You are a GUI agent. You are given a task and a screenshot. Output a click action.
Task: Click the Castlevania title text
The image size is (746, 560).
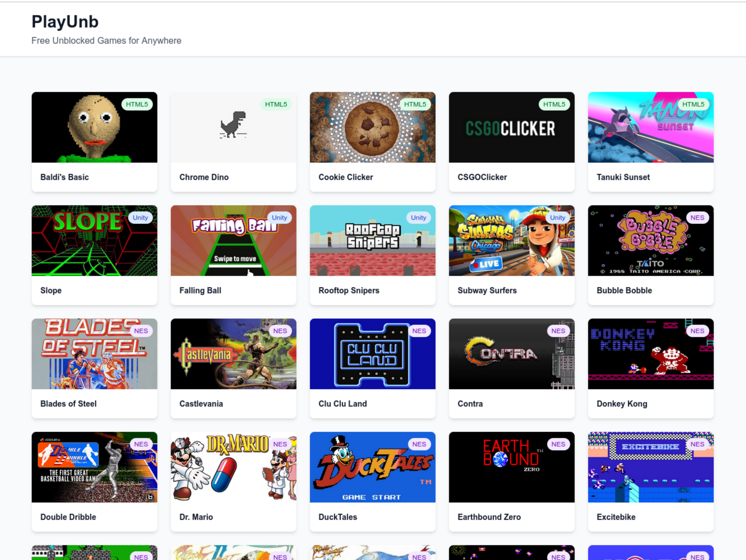pos(201,404)
